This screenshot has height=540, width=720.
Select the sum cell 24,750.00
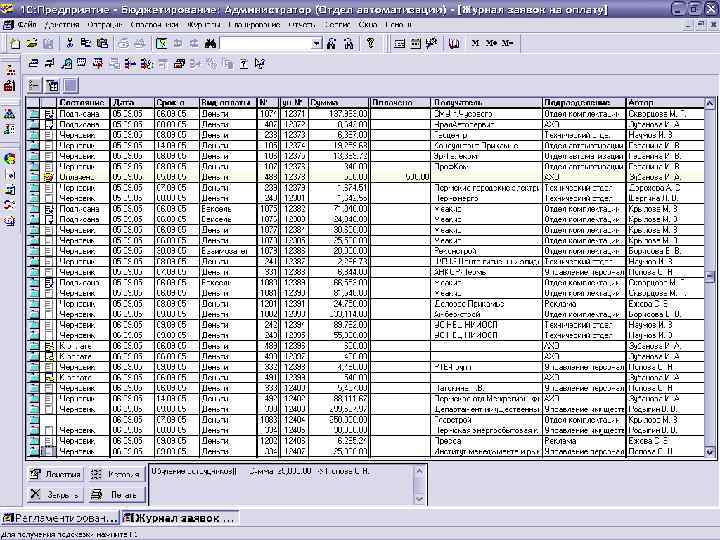(338, 304)
